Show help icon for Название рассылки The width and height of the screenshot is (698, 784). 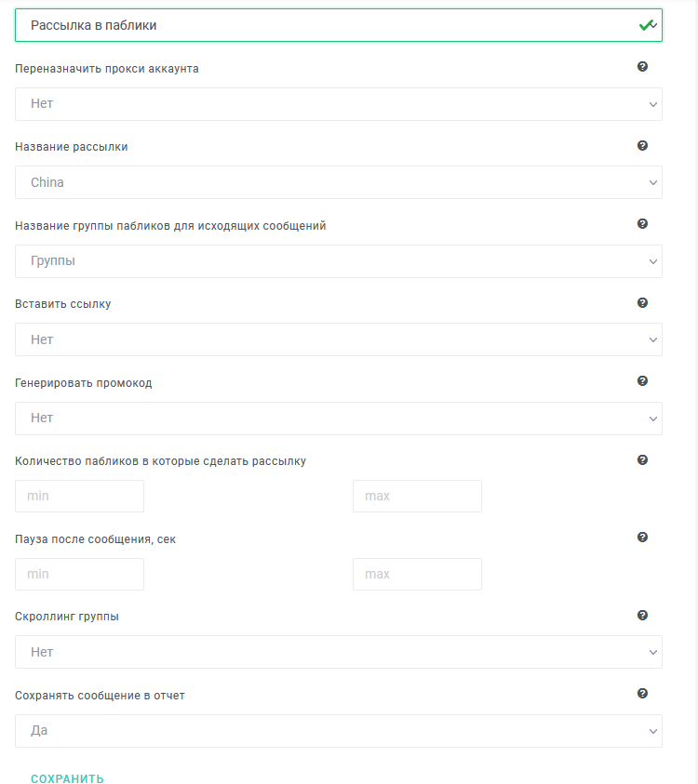[642, 145]
